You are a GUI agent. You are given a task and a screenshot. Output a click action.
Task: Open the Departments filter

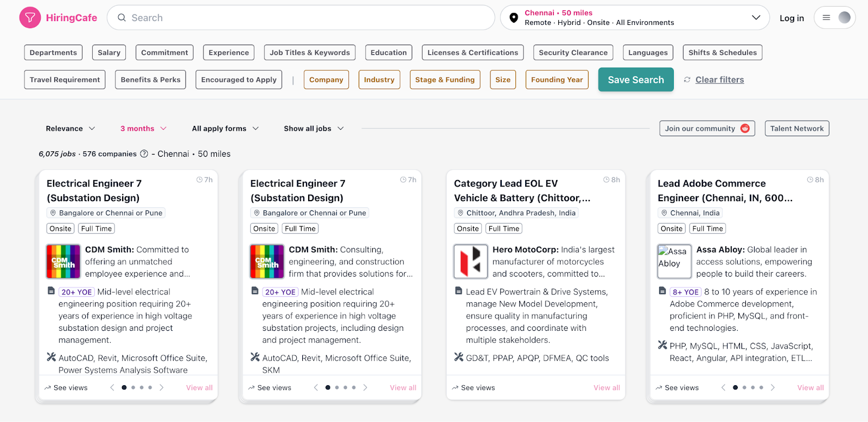53,53
